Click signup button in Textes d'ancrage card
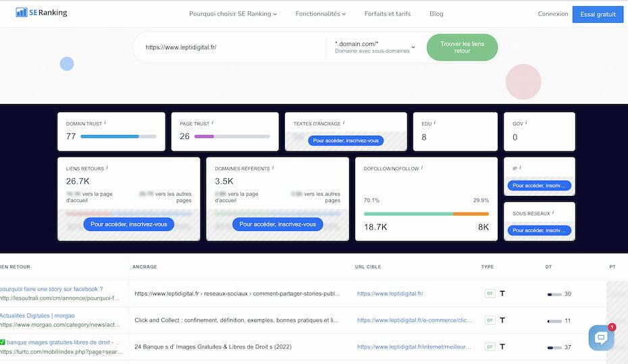Image resolution: width=628 pixels, height=364 pixels. (346, 140)
